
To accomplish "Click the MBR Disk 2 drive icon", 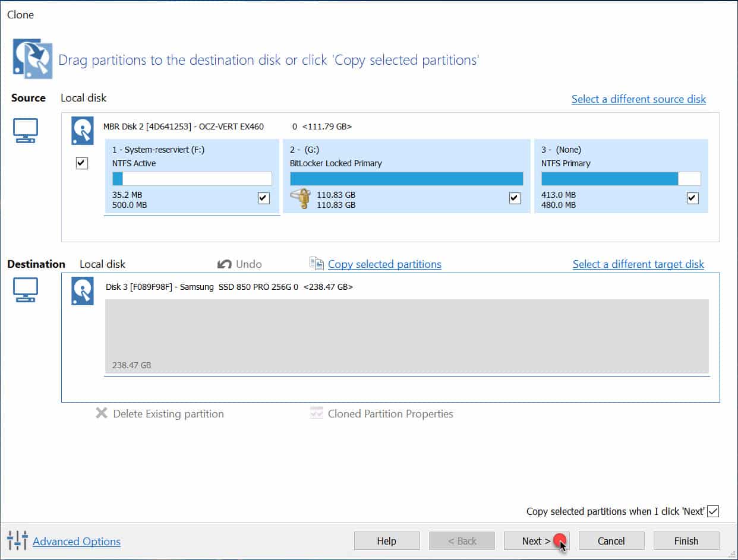I will [82, 131].
